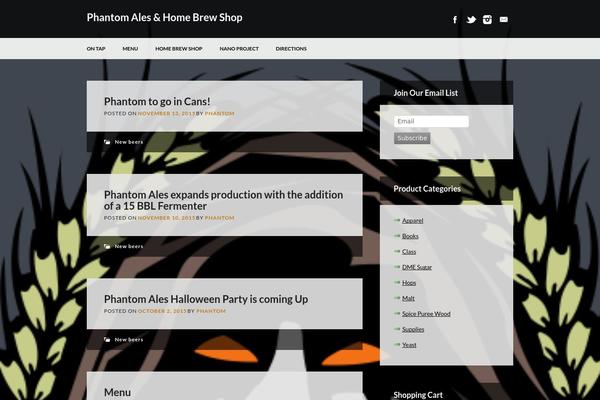600x400 pixels.
Task: Click Phantom author link on Fermenter post
Action: (220, 218)
